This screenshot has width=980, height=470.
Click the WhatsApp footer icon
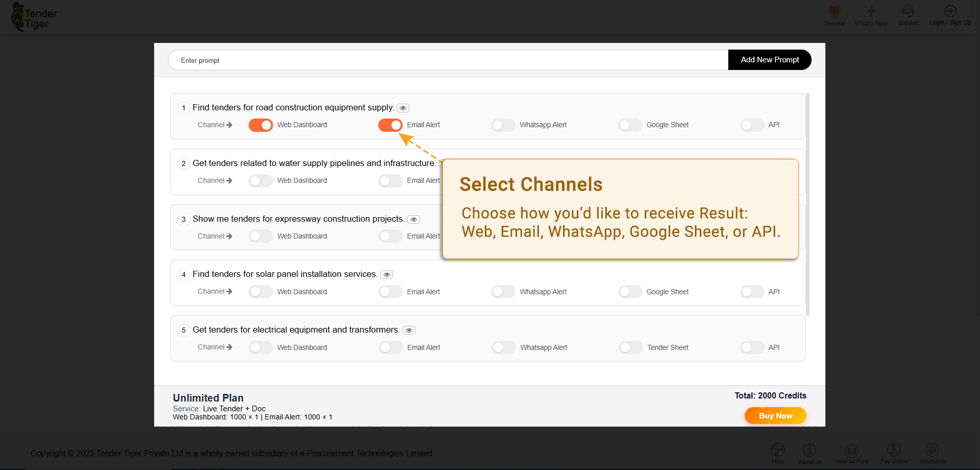pos(932,450)
